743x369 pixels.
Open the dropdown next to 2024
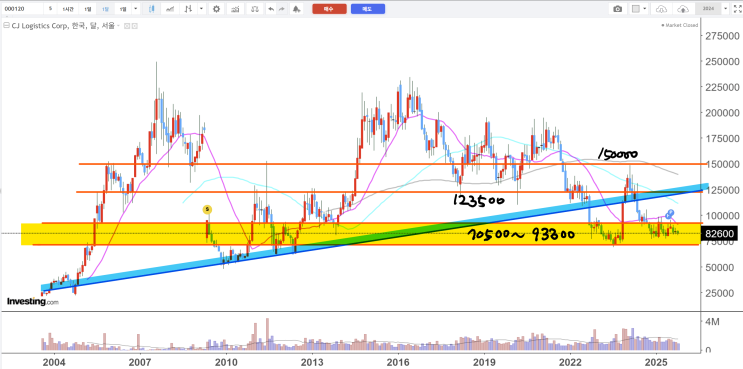pyautogui.click(x=725, y=9)
